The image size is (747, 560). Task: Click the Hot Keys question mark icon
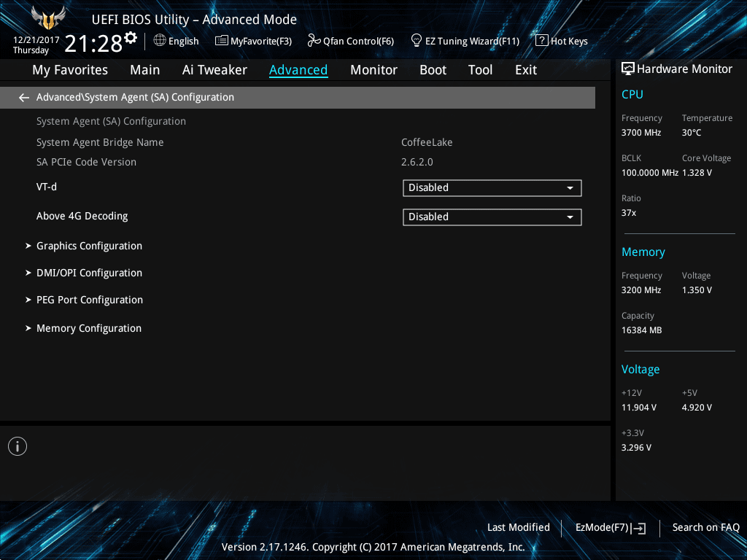click(x=542, y=41)
